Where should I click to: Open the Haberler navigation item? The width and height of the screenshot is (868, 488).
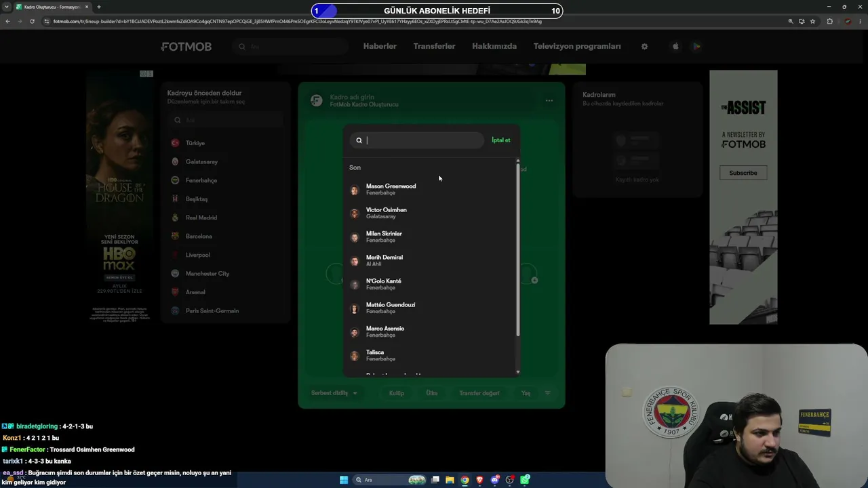click(380, 46)
